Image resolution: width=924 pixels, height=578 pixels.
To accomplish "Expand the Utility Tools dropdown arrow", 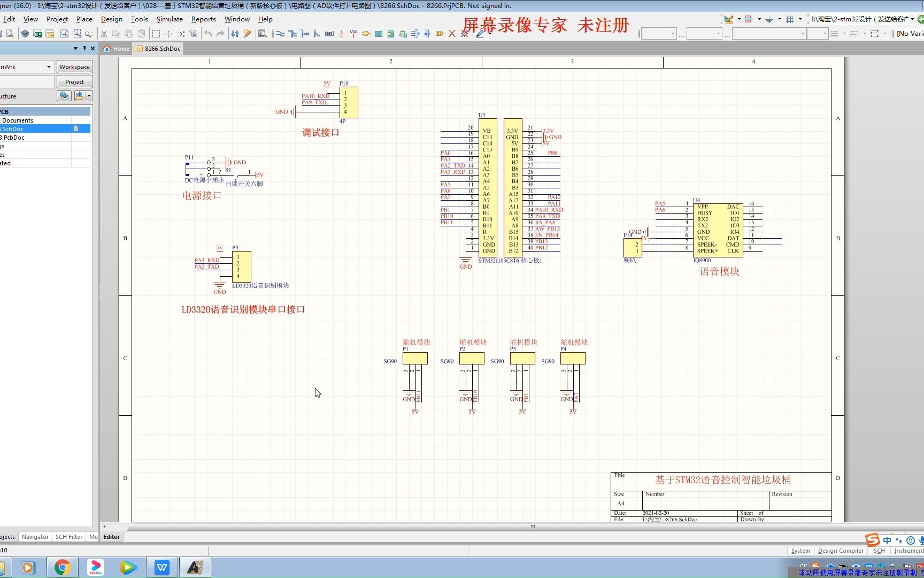I will (739, 19).
